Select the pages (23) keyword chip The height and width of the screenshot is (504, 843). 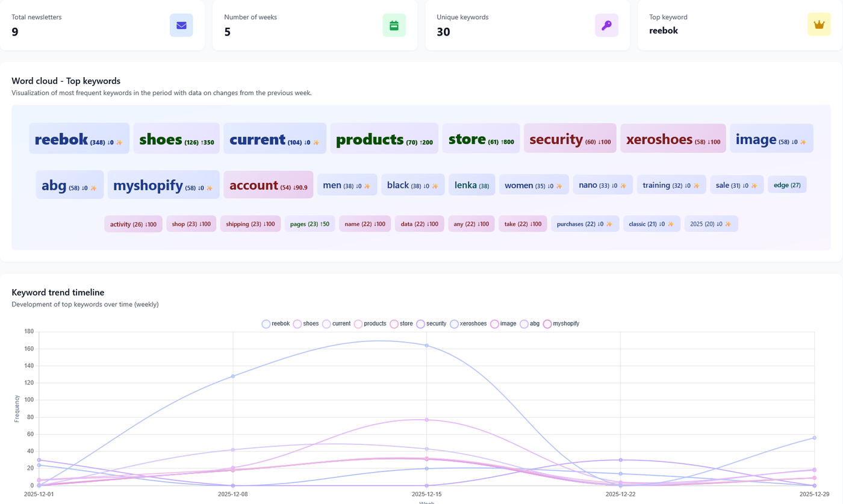(310, 224)
